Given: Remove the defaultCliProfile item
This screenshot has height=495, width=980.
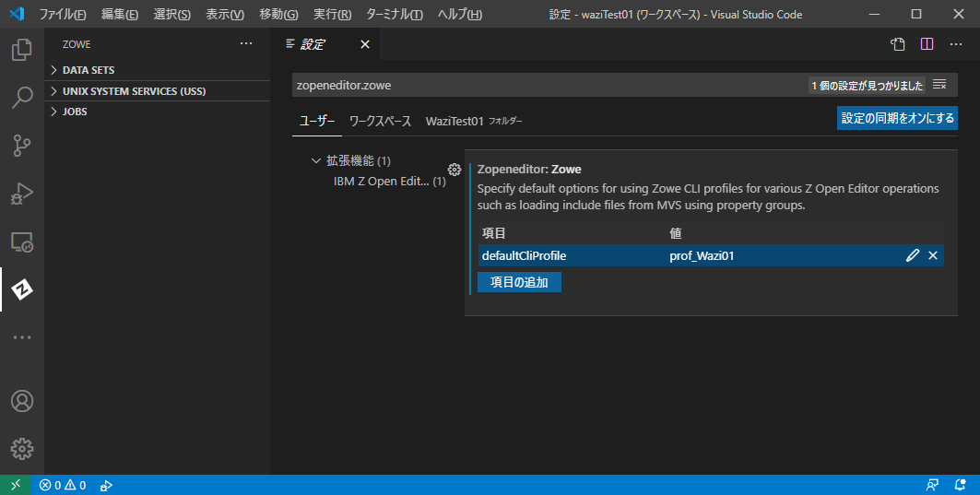Looking at the screenshot, I should tap(933, 255).
